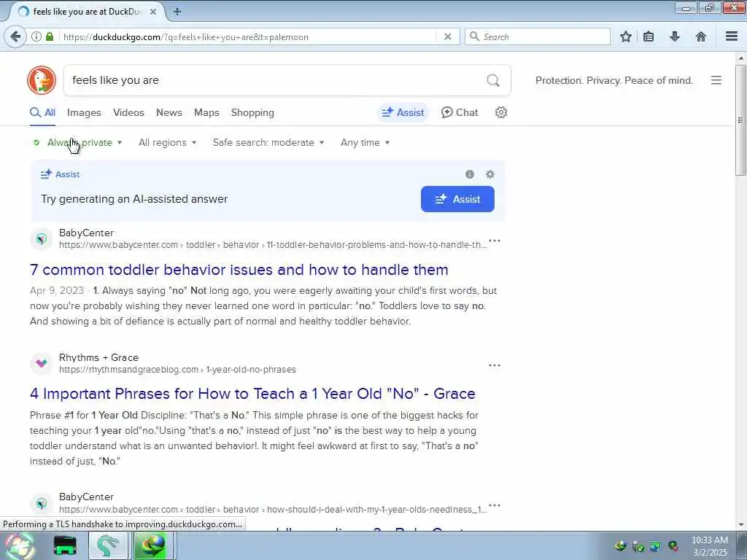Click the network tray icon
Image resolution: width=747 pixels, height=560 pixels.
point(656,546)
